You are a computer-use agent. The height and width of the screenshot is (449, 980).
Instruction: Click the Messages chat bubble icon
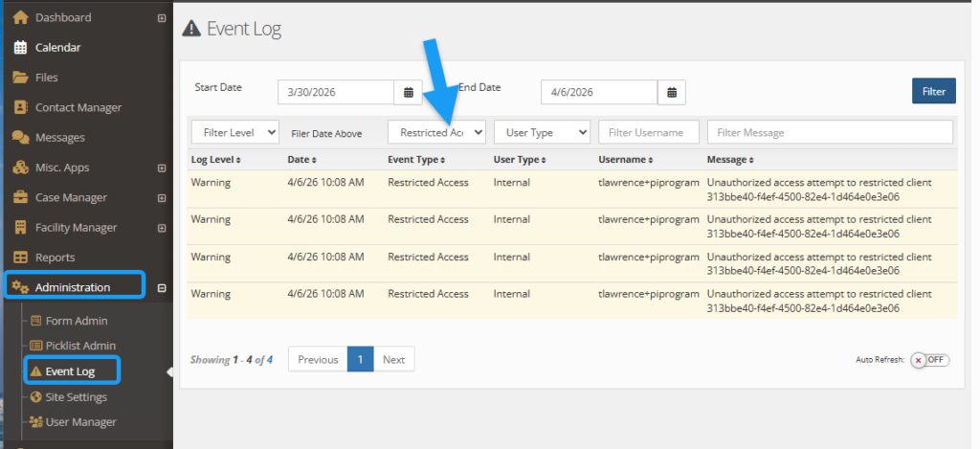click(x=20, y=138)
